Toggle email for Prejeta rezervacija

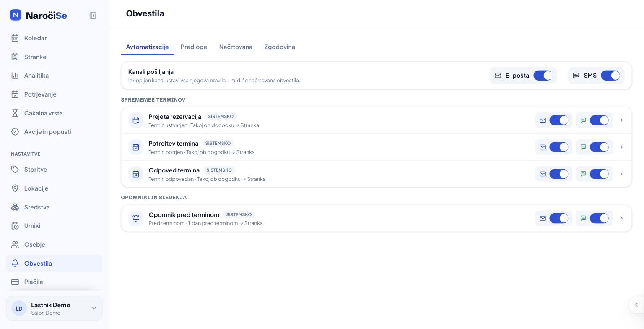coord(559,120)
